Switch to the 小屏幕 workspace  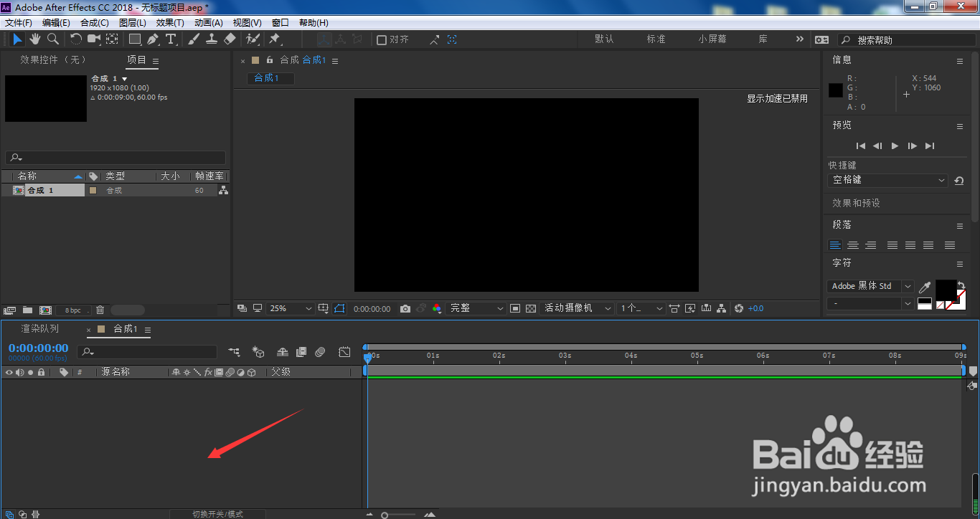pos(712,39)
